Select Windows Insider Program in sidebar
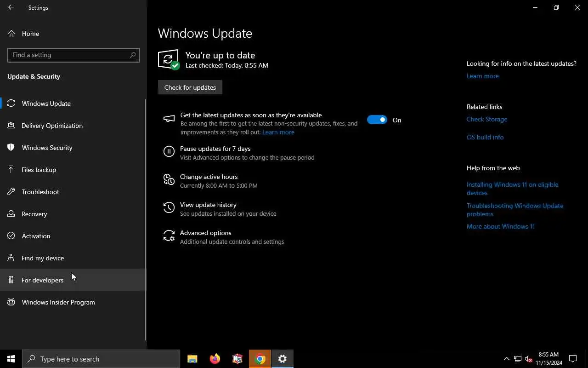This screenshot has width=588, height=368. click(73, 302)
